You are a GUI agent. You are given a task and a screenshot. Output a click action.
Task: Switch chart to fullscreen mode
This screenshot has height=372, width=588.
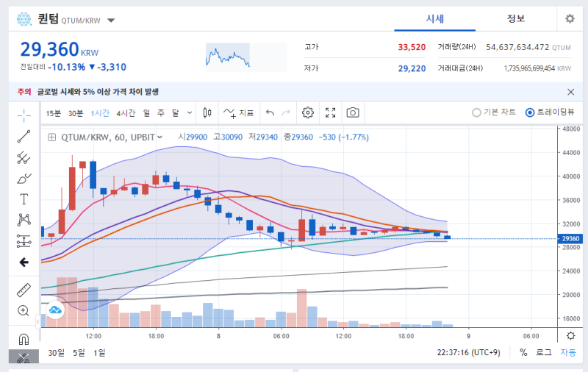[330, 112]
